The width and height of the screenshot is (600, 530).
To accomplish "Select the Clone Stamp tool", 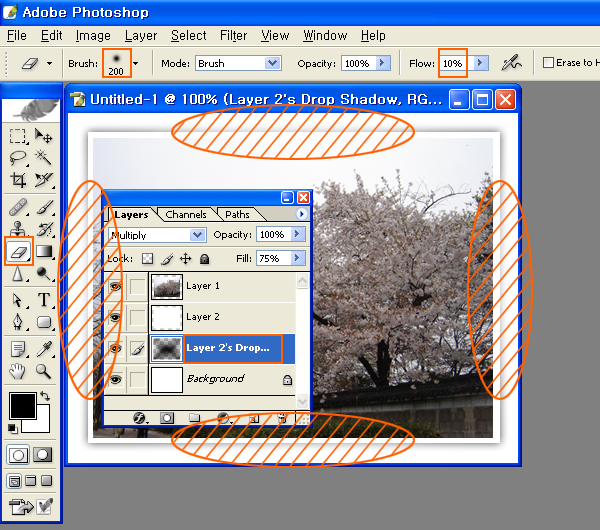I will point(18,229).
